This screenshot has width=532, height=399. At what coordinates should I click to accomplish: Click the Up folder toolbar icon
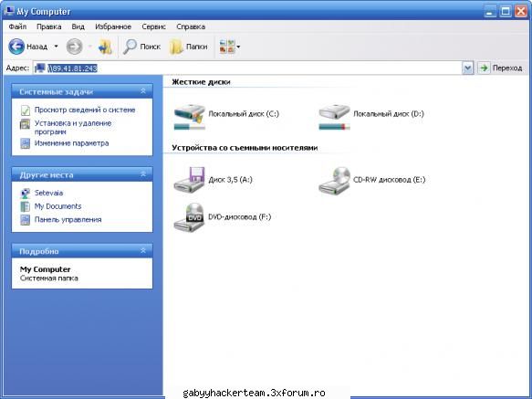[x=105, y=47]
